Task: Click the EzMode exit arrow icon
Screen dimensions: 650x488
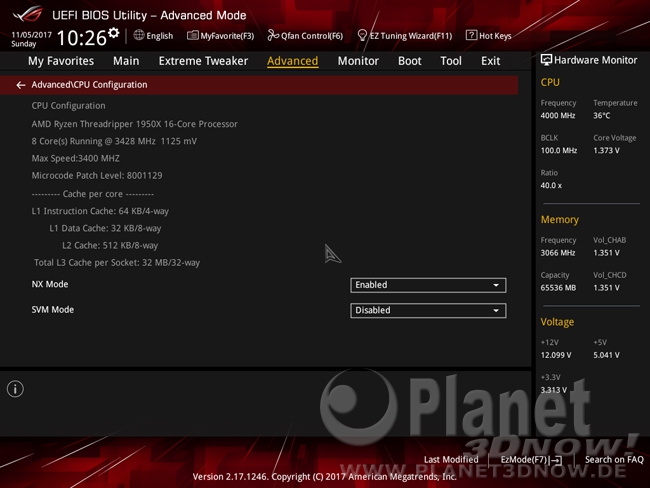Action: tap(556, 460)
